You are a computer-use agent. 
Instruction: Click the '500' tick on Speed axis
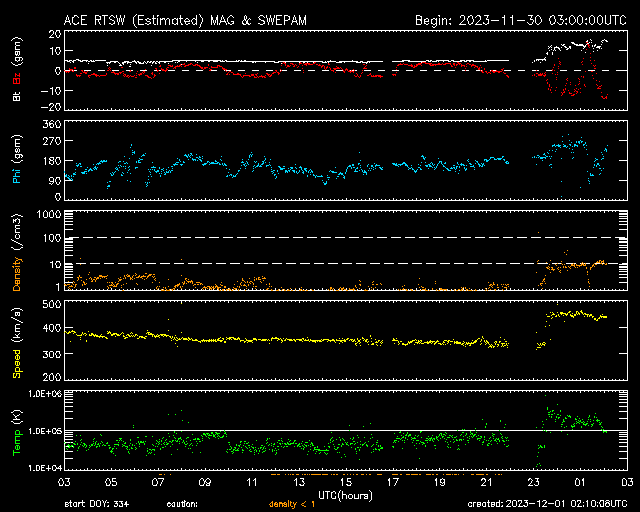tap(52, 304)
